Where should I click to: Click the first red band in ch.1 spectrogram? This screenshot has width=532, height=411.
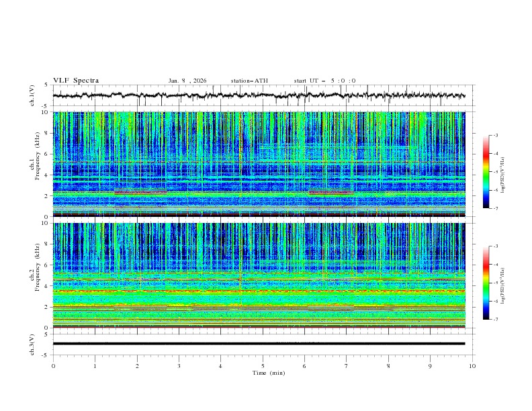[x=140, y=192]
